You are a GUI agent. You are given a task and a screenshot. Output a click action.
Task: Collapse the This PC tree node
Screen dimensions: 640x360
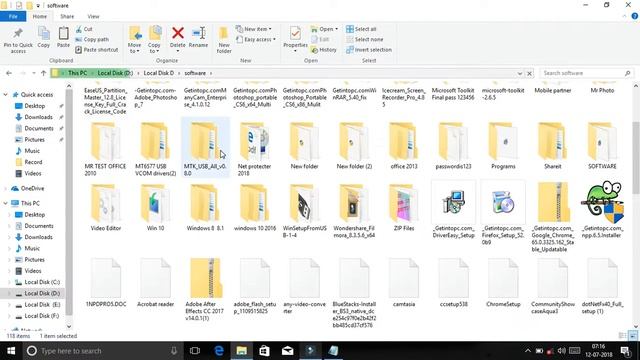pyautogui.click(x=5, y=203)
